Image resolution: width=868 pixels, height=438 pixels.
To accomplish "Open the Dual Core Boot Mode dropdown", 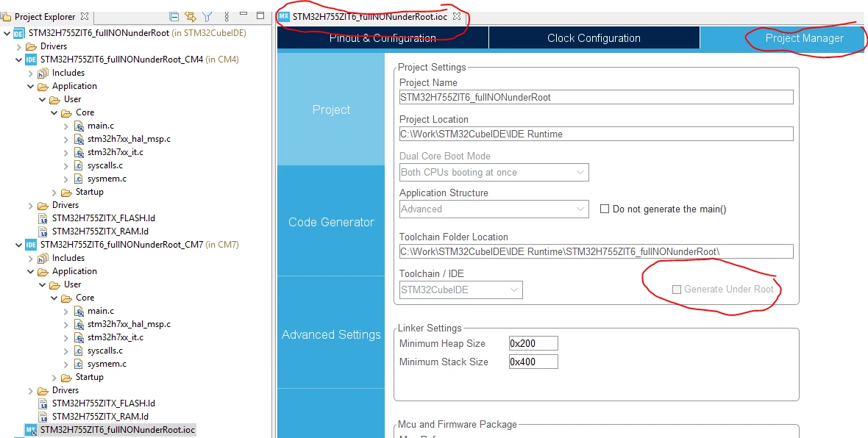I will (494, 173).
